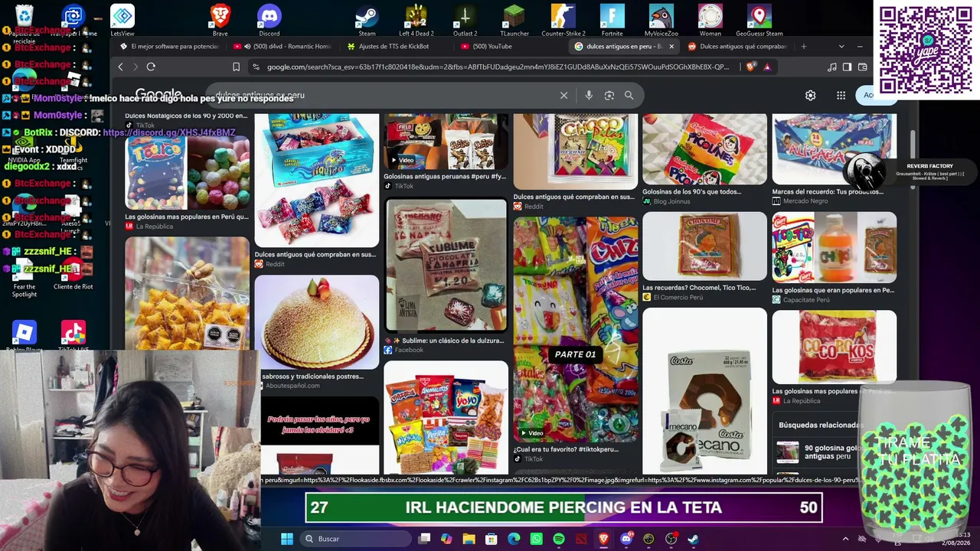Open a new browser tab

[x=803, y=46]
